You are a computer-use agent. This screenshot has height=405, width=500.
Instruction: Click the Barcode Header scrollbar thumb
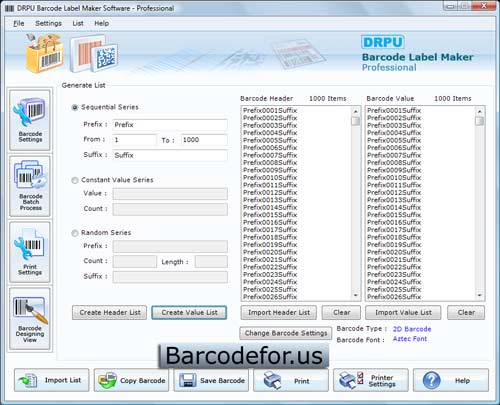[356, 121]
